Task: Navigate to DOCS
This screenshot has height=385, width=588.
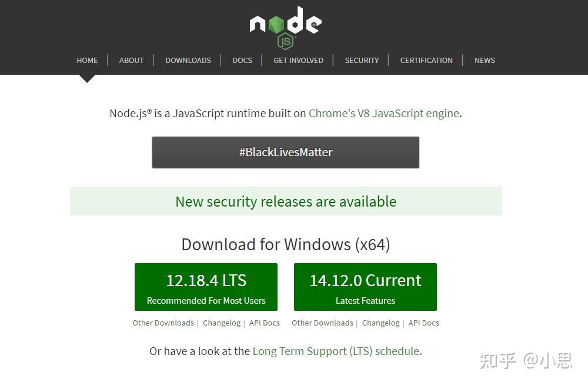Action: click(x=242, y=60)
